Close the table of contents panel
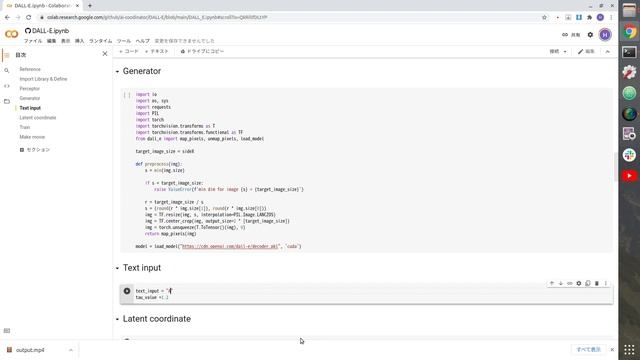640x360 pixels. 105,54
